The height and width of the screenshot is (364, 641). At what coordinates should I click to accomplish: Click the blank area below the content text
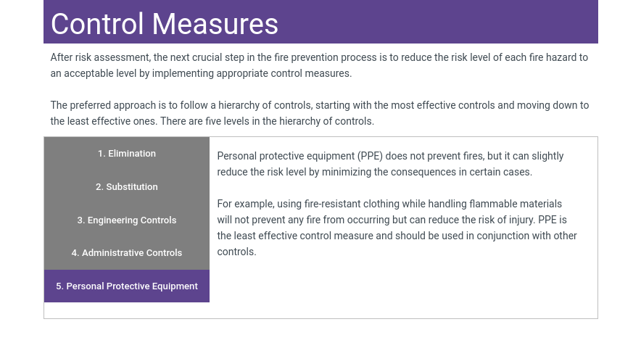(x=402, y=290)
